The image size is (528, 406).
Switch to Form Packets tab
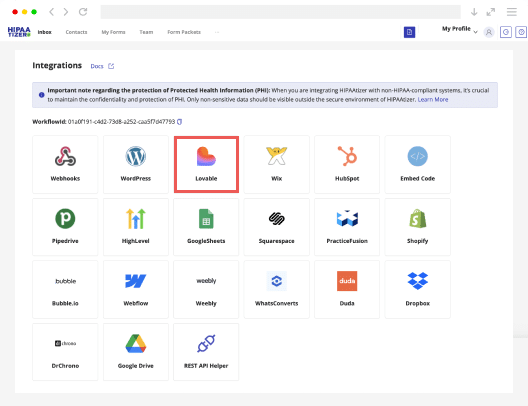[184, 32]
